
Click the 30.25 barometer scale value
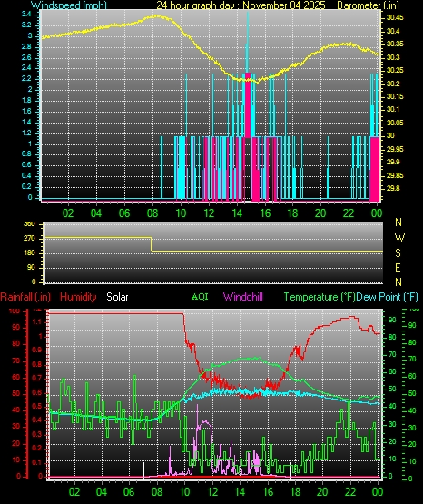coord(395,71)
